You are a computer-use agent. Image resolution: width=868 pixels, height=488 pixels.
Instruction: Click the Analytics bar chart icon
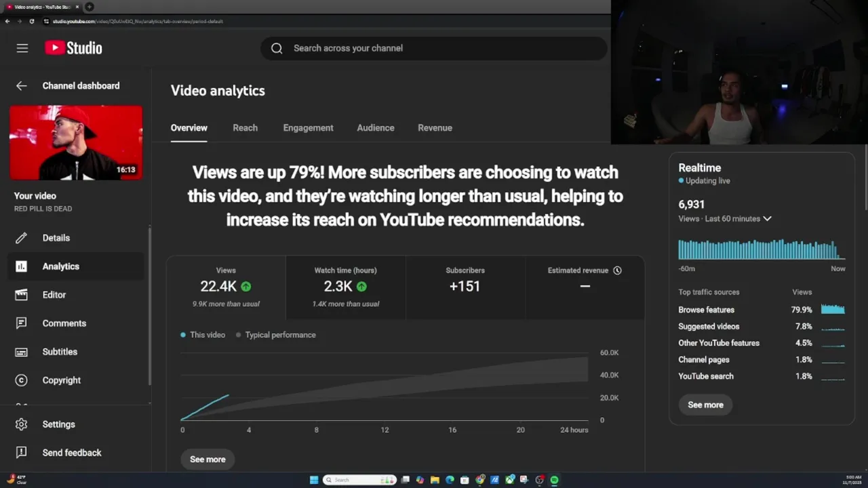[x=22, y=266]
